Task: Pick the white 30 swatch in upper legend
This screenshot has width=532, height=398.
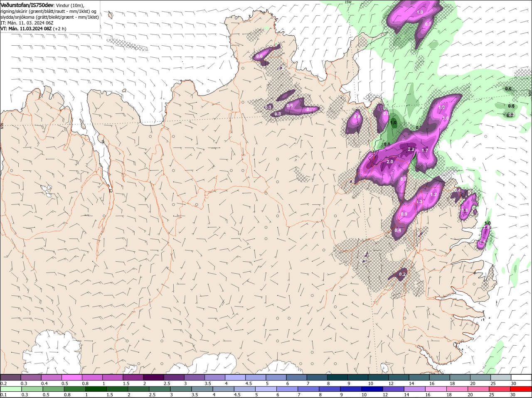Action: (x=522, y=377)
